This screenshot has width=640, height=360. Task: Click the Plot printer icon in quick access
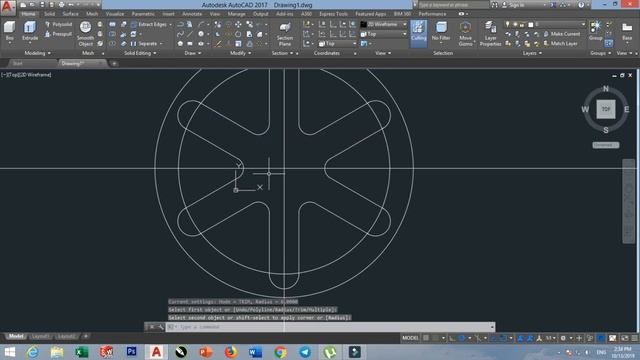(61, 5)
